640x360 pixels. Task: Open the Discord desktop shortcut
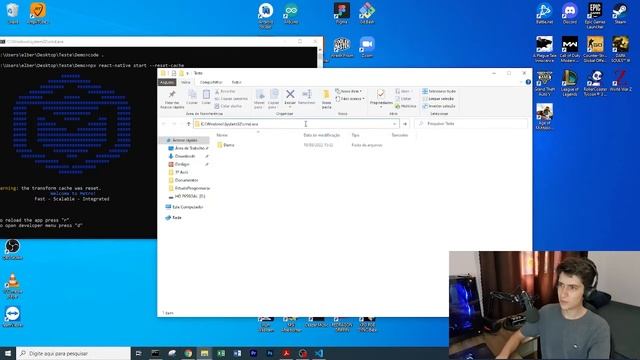pyautogui.click(x=569, y=13)
